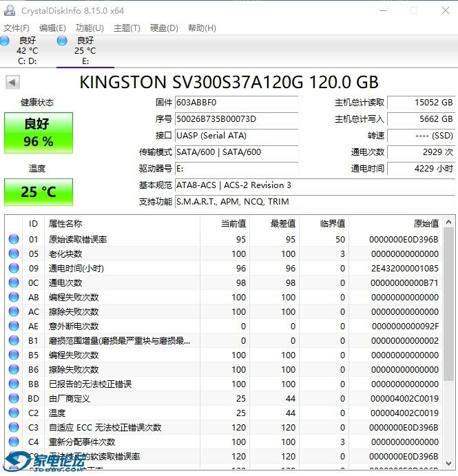Image resolution: width=458 pixels, height=476 pixels.
Task: Select the E: disk tab at 25 °C
Action: click(x=85, y=51)
